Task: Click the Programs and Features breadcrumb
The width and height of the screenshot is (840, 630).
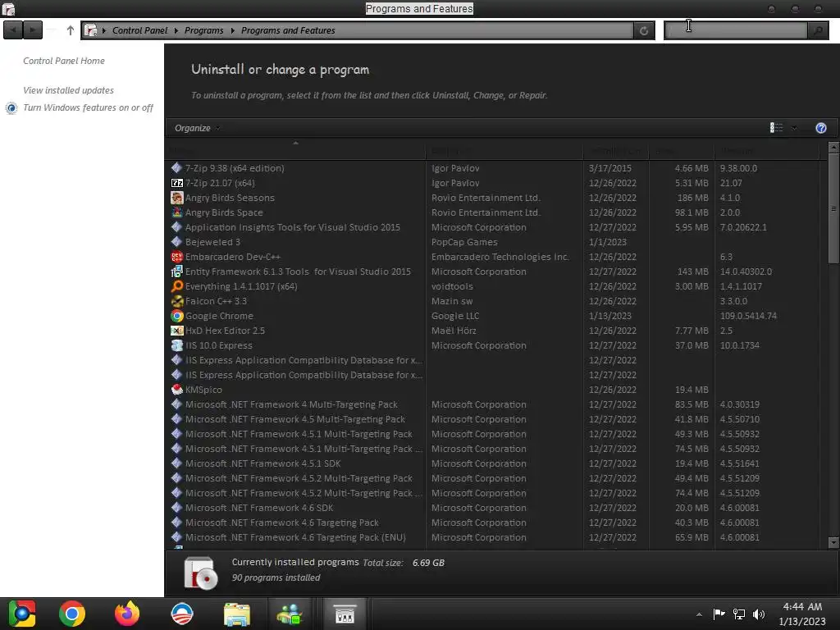Action: (288, 30)
